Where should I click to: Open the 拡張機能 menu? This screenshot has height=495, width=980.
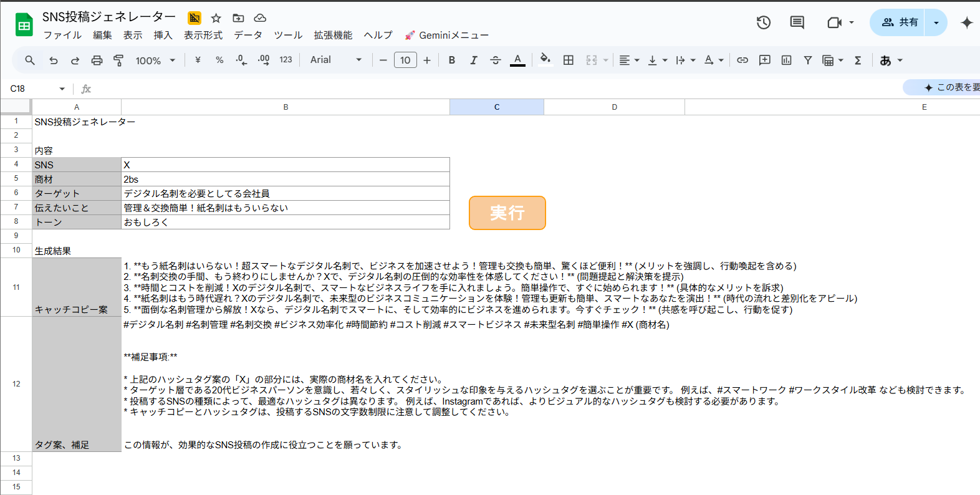[333, 35]
